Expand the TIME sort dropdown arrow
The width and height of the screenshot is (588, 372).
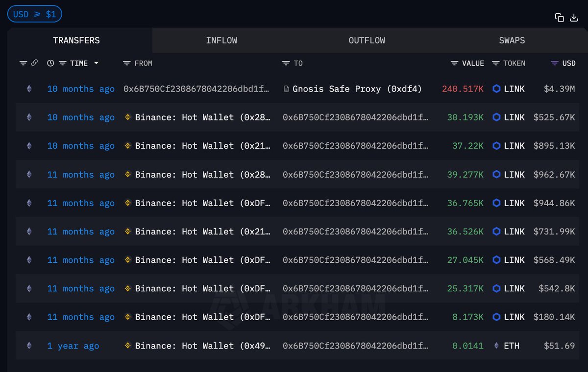tap(96, 63)
